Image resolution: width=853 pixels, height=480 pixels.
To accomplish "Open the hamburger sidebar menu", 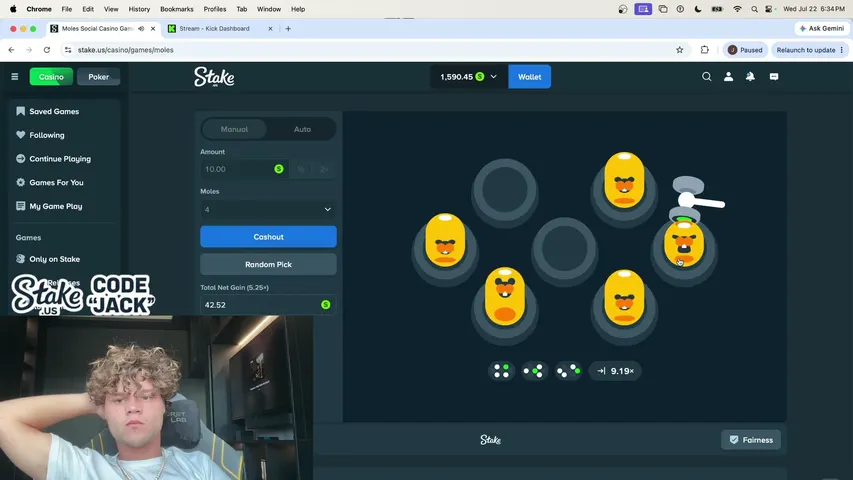I will tap(15, 77).
